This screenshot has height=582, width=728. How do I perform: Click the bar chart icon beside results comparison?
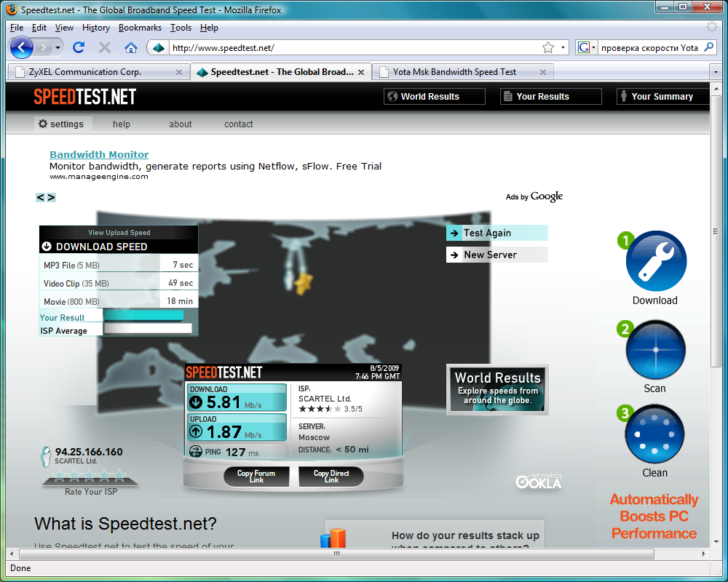pyautogui.click(x=333, y=537)
